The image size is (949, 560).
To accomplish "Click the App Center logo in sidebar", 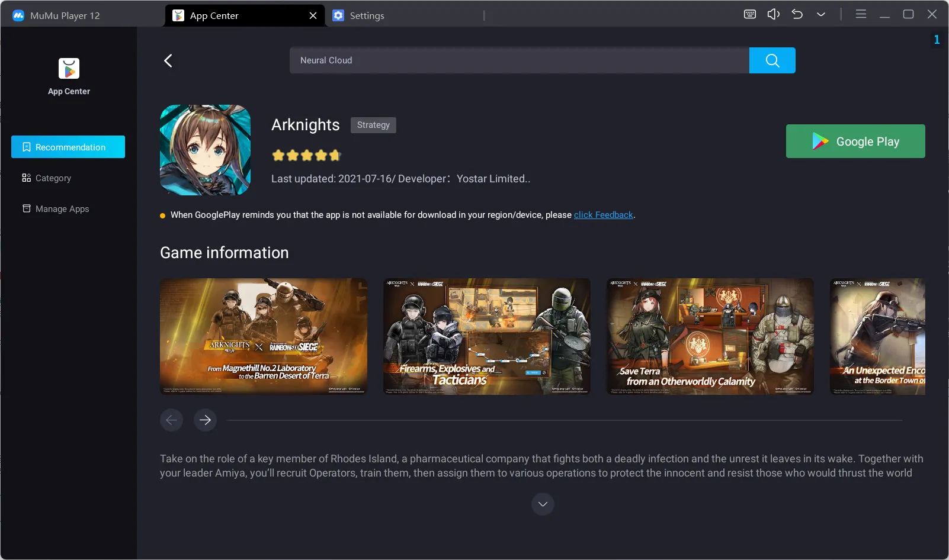I will (x=69, y=69).
